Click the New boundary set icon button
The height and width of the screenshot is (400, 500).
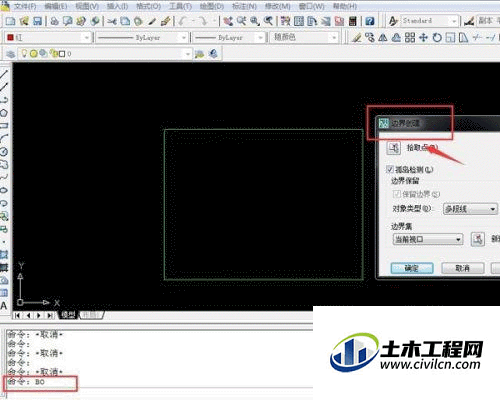478,239
